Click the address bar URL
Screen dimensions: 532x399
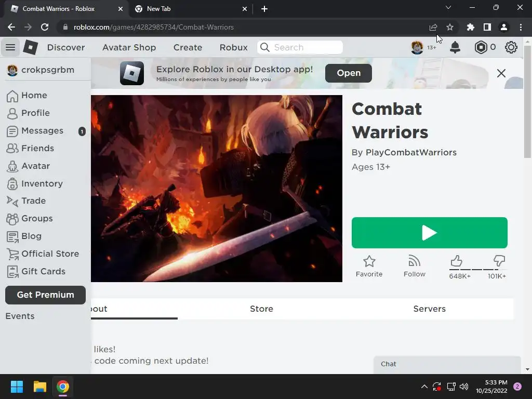pos(153,27)
